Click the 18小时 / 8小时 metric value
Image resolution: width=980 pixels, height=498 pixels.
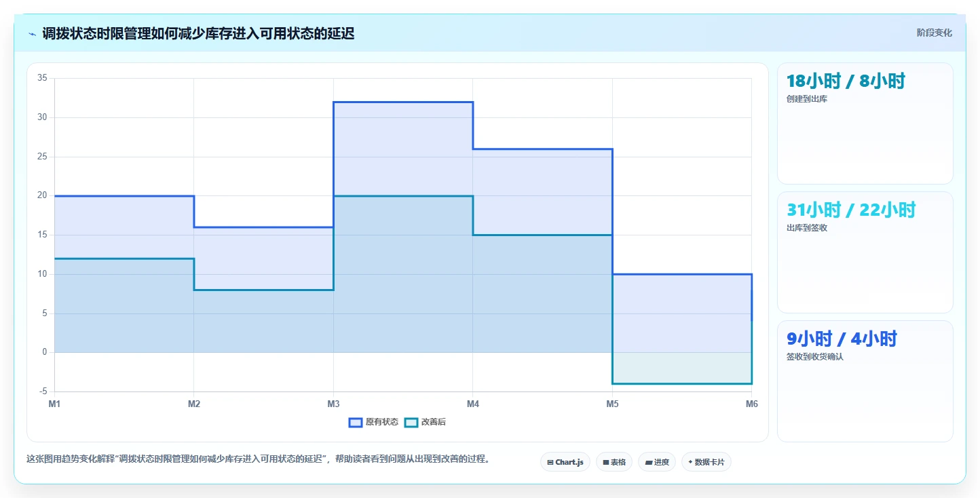click(x=846, y=81)
